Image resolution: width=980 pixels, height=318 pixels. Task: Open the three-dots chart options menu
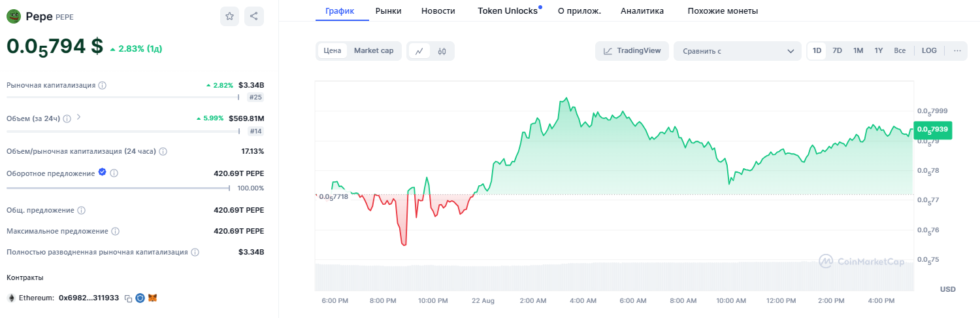[957, 51]
